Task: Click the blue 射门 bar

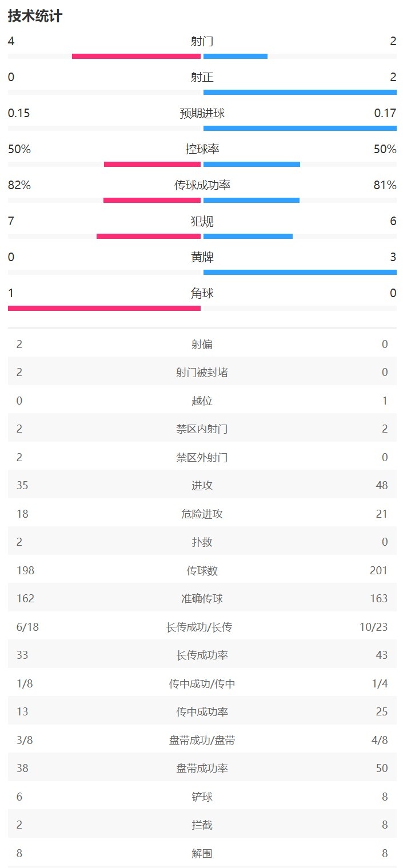Action: tap(236, 56)
